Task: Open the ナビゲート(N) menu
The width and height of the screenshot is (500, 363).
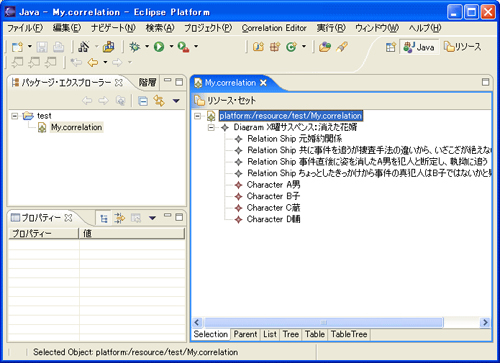Action: point(114,28)
